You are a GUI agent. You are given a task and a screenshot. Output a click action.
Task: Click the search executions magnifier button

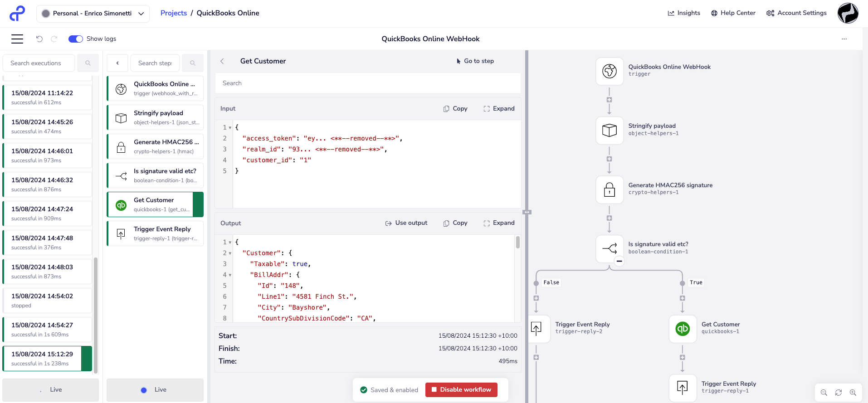(x=88, y=63)
